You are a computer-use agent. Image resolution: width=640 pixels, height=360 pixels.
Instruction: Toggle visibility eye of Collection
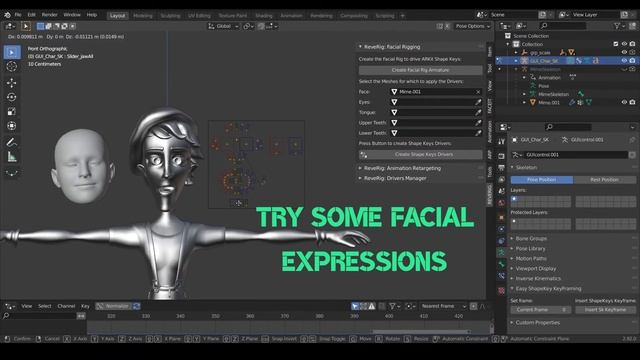(x=624, y=44)
